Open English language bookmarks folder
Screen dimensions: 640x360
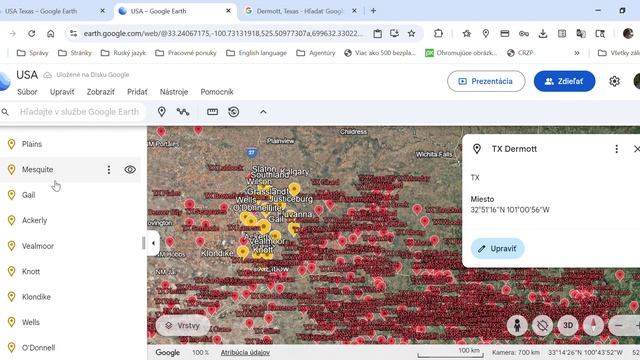256,53
